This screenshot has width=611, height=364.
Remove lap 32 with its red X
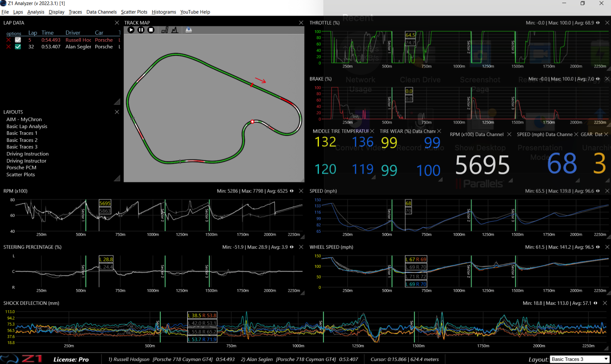click(9, 47)
